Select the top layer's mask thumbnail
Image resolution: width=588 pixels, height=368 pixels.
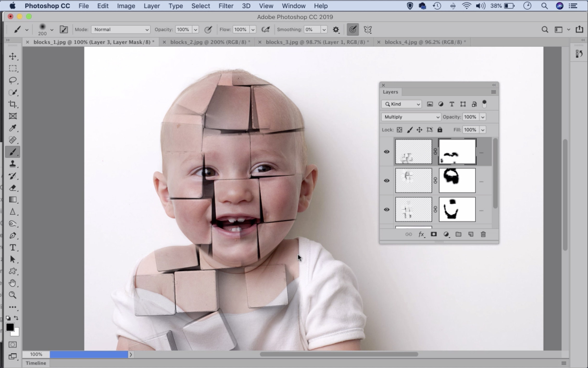click(x=457, y=152)
